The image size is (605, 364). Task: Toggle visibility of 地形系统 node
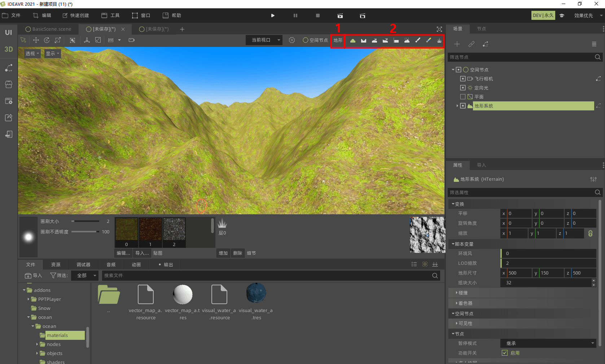click(463, 106)
